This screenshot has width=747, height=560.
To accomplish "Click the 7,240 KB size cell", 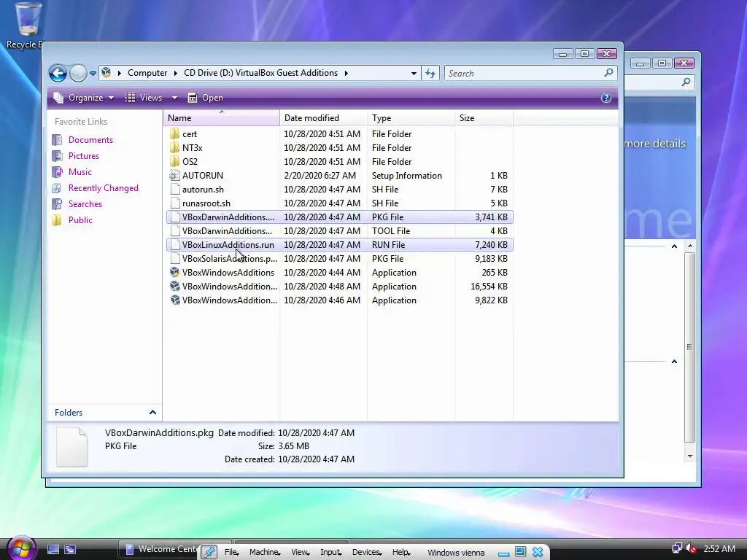I will (x=491, y=245).
